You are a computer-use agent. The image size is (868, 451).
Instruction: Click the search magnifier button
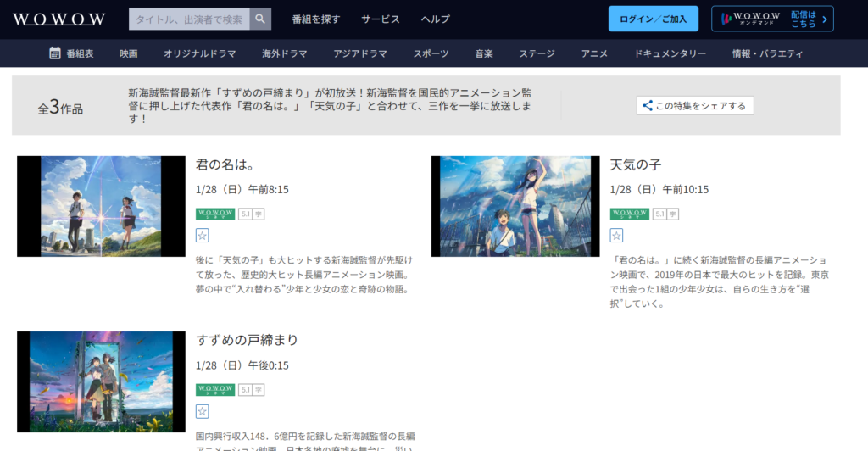point(260,19)
